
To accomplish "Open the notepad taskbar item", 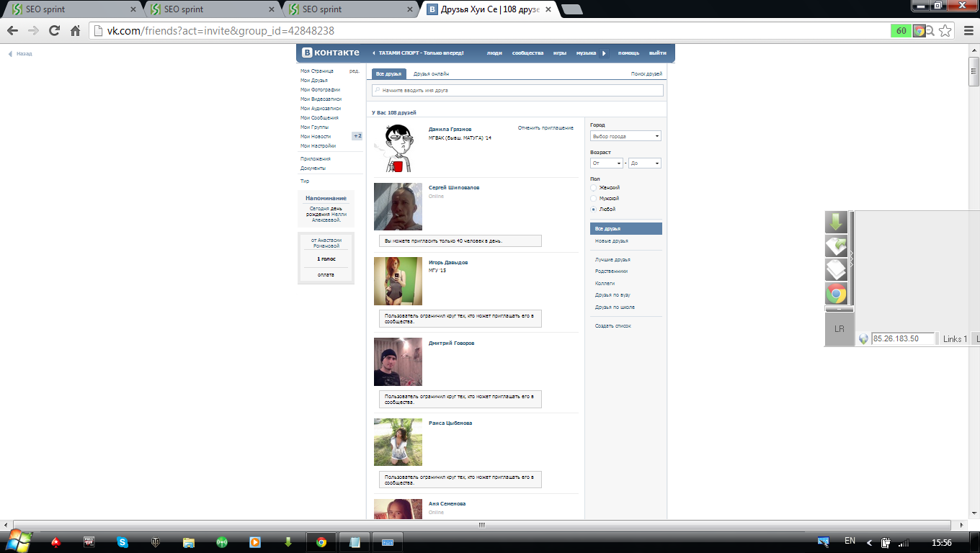I will tap(355, 542).
